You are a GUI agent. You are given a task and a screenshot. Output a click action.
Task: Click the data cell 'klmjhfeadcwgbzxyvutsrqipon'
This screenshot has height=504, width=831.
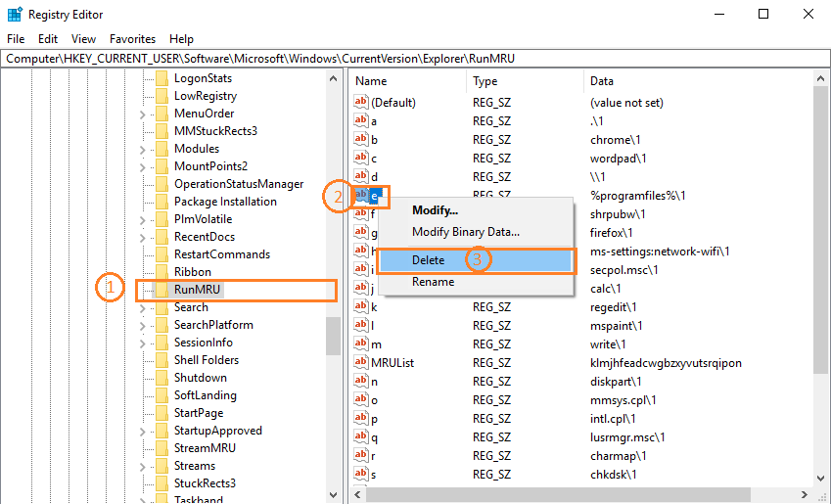666,363
